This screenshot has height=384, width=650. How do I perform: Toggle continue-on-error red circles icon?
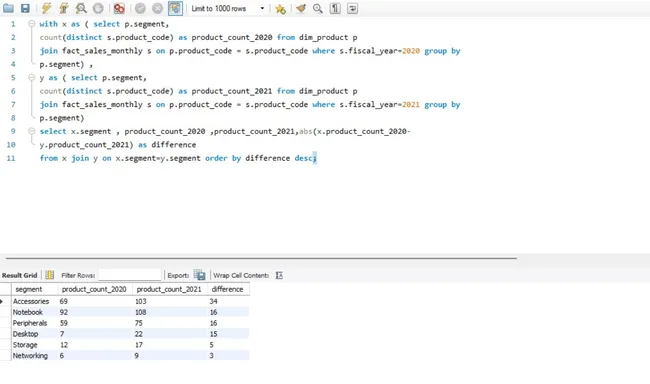tap(119, 8)
